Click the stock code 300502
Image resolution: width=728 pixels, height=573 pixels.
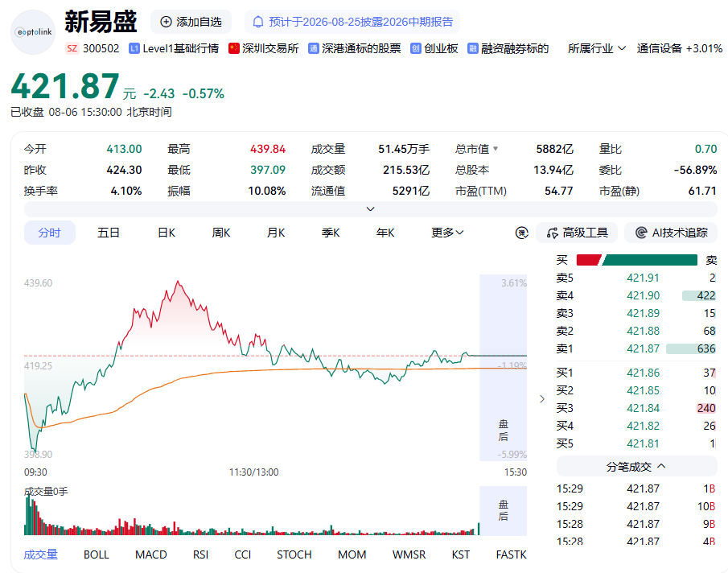[101, 49]
